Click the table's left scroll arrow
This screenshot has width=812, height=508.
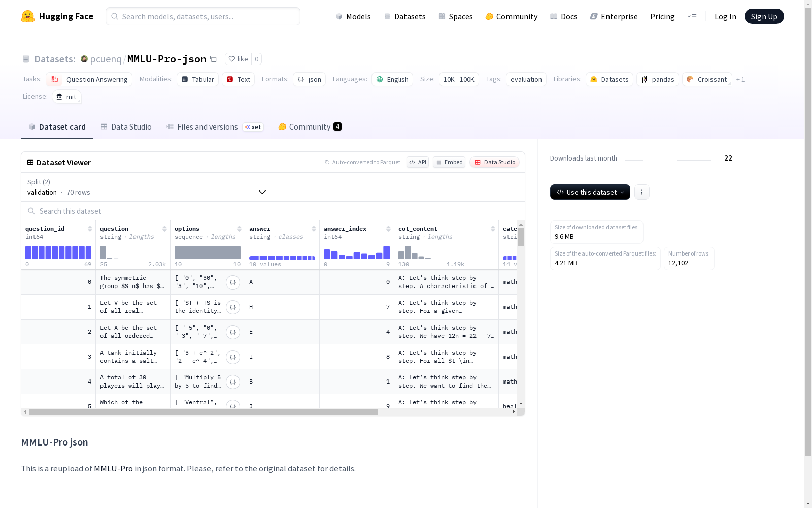[25, 412]
